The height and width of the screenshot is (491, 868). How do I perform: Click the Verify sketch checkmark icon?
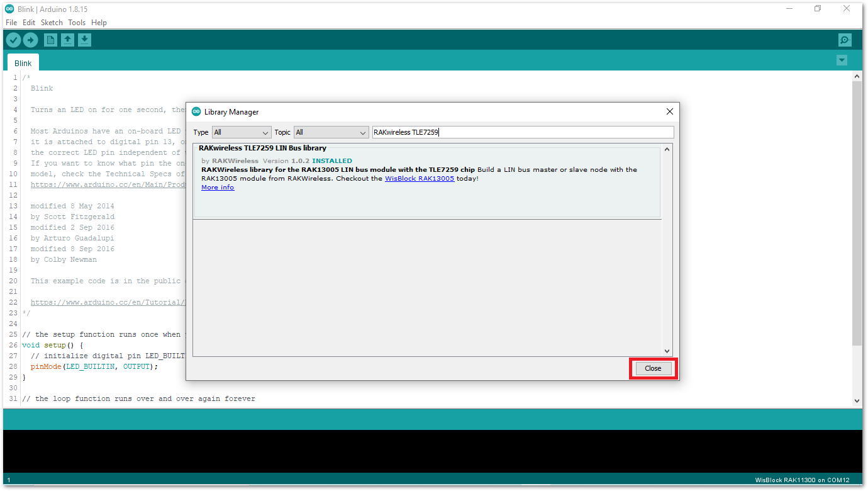tap(13, 40)
